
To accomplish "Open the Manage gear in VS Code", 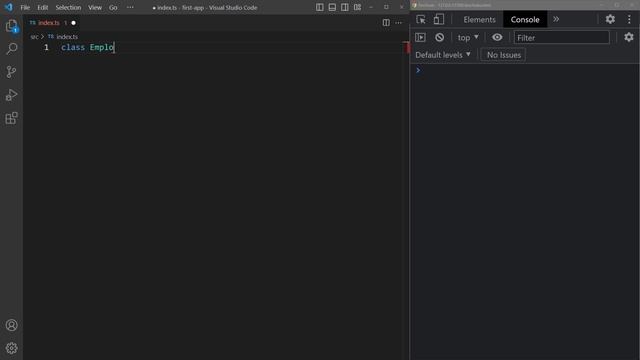I will [x=11, y=348].
